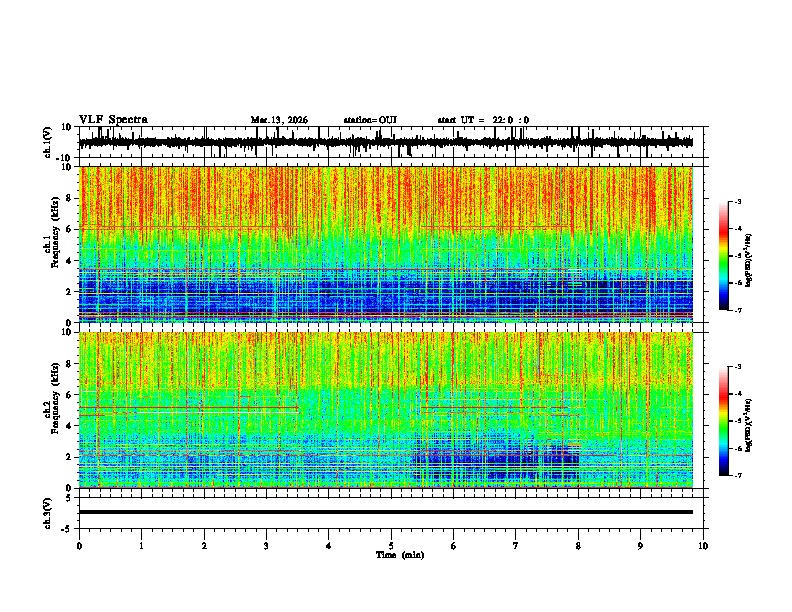The image size is (792, 612).
Task: Click time axis tick label '4'
Action: [329, 546]
